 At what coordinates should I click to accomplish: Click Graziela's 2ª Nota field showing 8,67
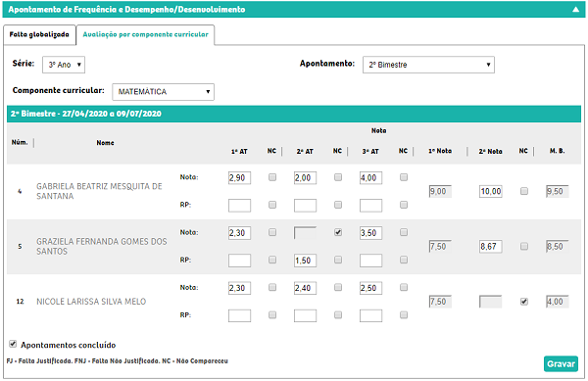(491, 247)
